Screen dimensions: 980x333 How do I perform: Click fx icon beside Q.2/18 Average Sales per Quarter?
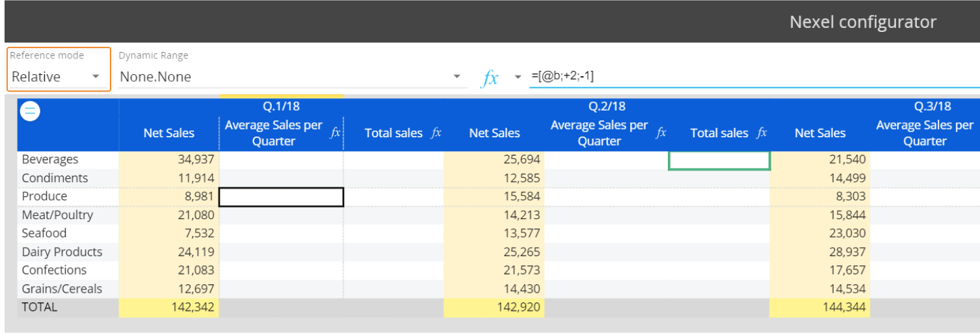661,133
